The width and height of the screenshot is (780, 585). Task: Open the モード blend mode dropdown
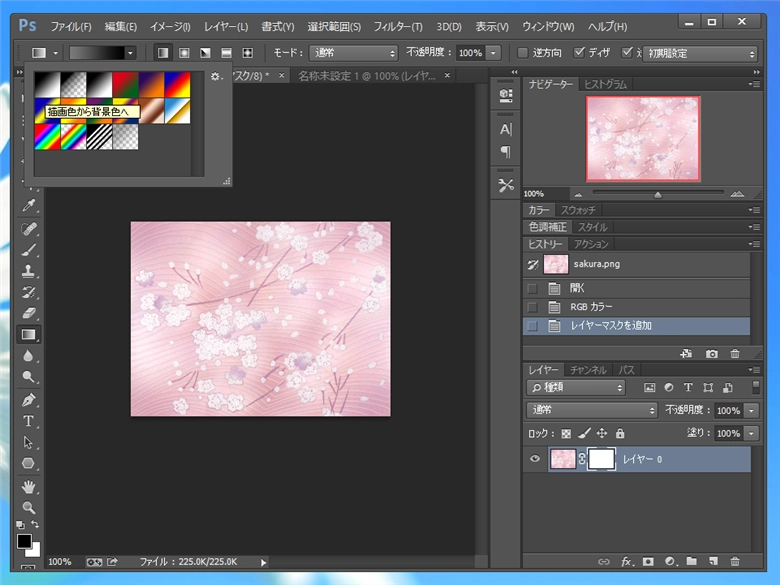point(353,52)
